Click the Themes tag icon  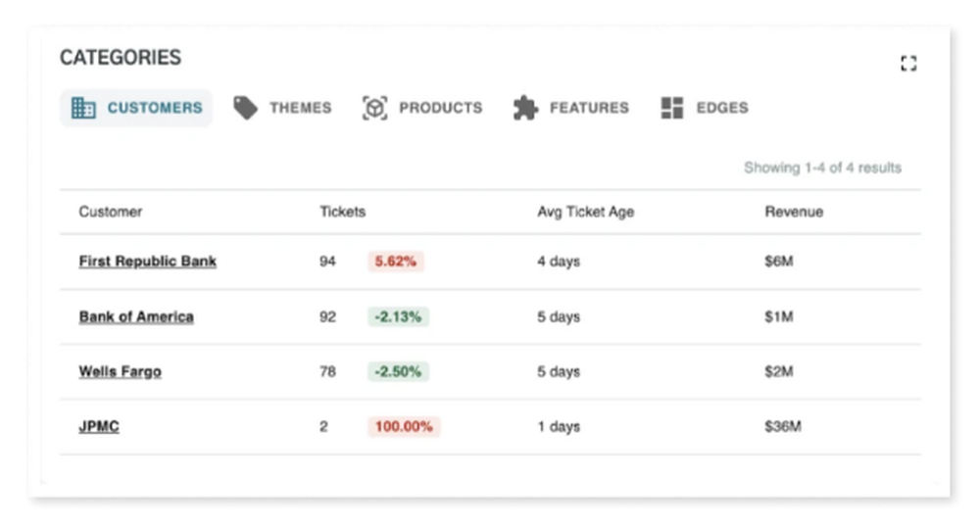(x=246, y=108)
